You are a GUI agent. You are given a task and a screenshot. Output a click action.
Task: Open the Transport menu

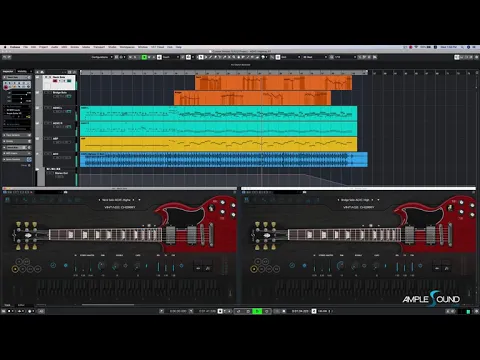99,47
